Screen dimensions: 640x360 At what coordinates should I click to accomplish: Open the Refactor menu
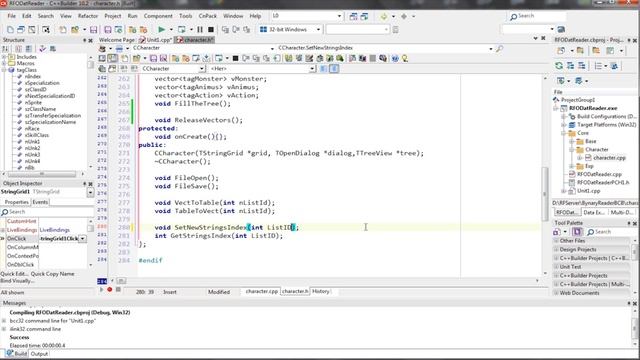88,16
